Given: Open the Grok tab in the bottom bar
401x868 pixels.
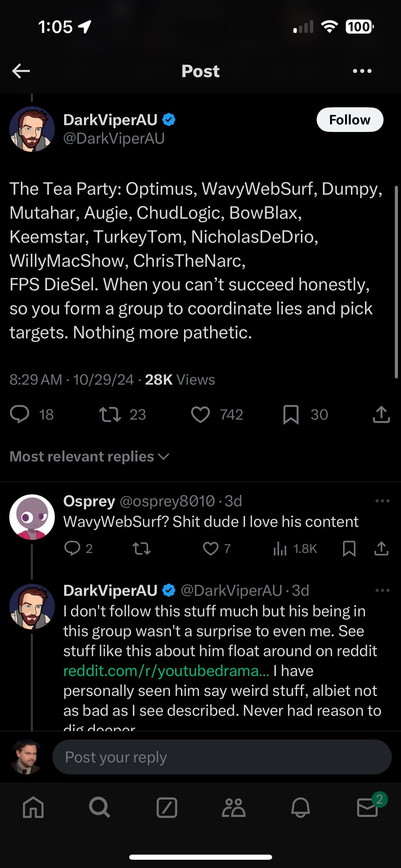Looking at the screenshot, I should click(x=167, y=808).
